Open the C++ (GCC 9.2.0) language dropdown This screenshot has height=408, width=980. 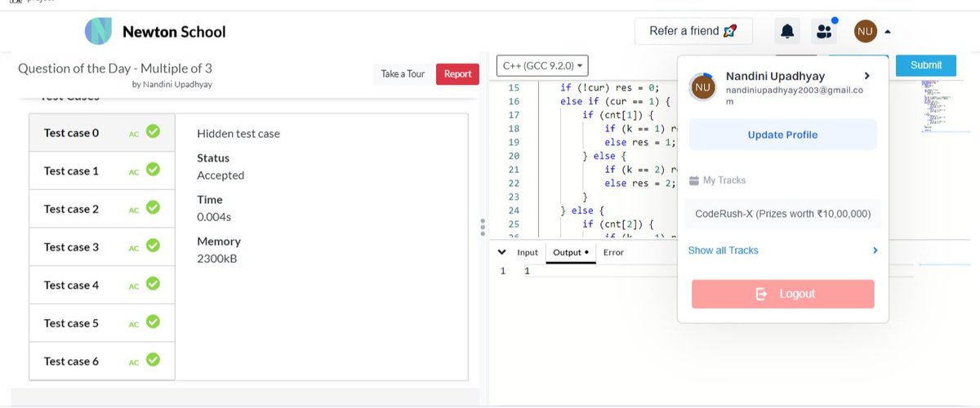pos(542,65)
